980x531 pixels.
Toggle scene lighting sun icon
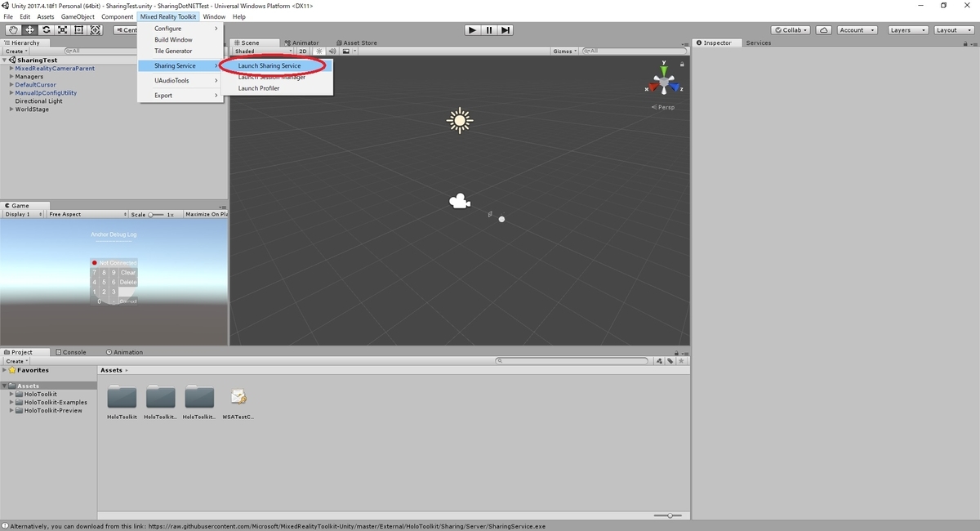point(319,51)
